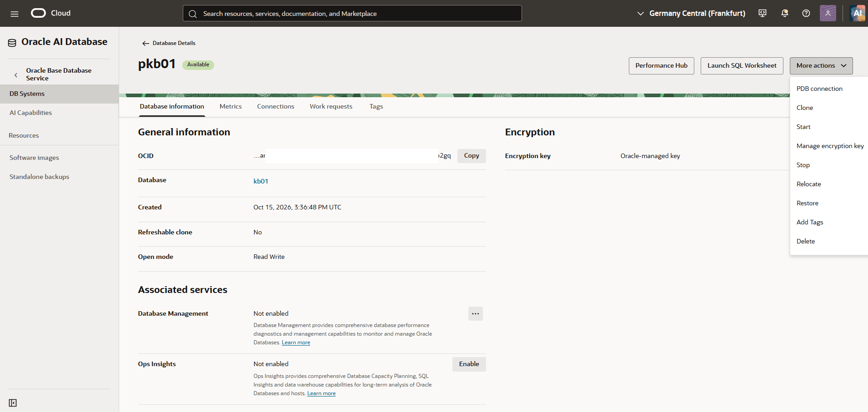Open the hamburger navigation menu

(15, 14)
